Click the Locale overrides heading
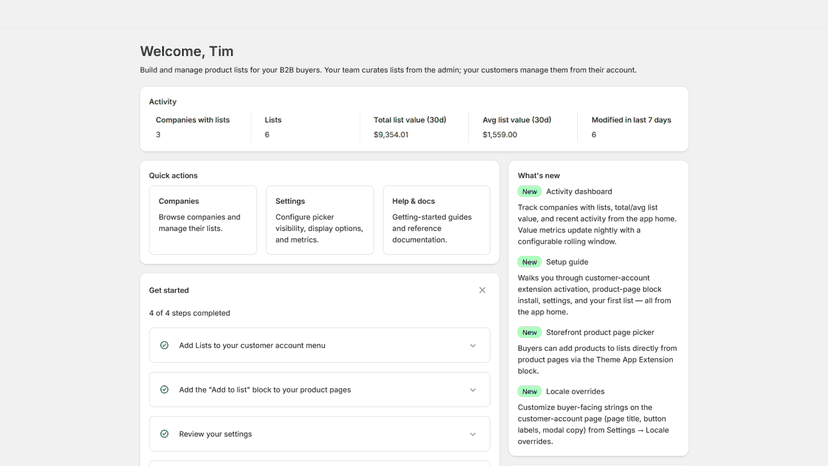The height and width of the screenshot is (466, 828). (x=575, y=391)
